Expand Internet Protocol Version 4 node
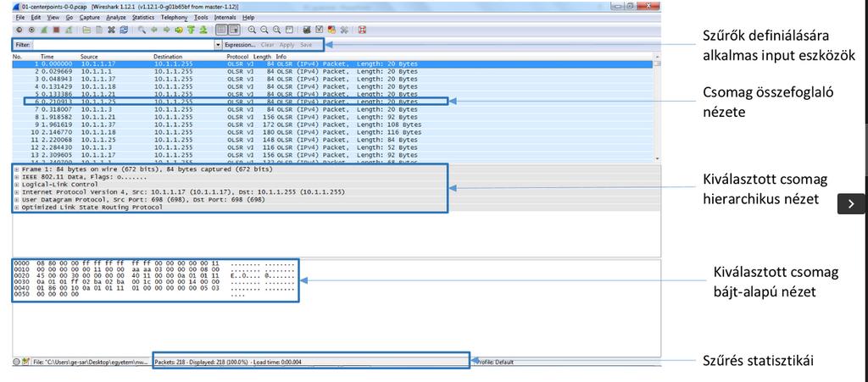868x382 pixels. tap(17, 192)
